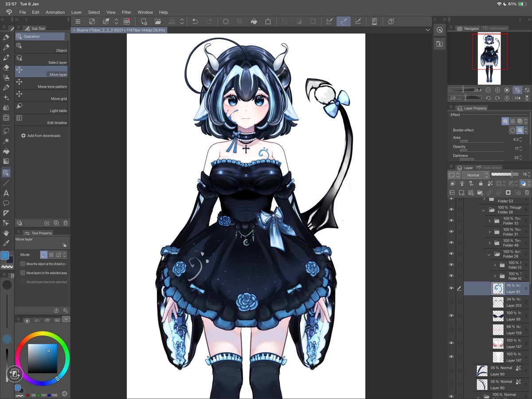This screenshot has height=399, width=532.
Task: Hide Layer 91 with its eye icon
Action: (x=451, y=288)
